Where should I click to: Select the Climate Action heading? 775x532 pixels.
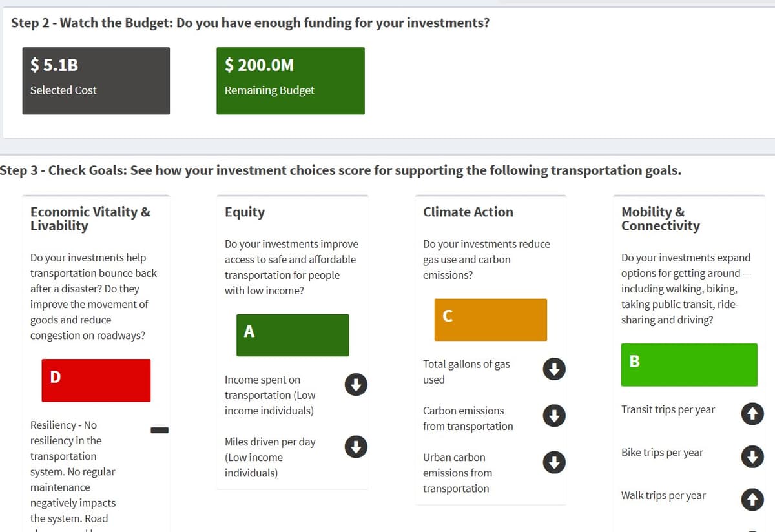[468, 212]
